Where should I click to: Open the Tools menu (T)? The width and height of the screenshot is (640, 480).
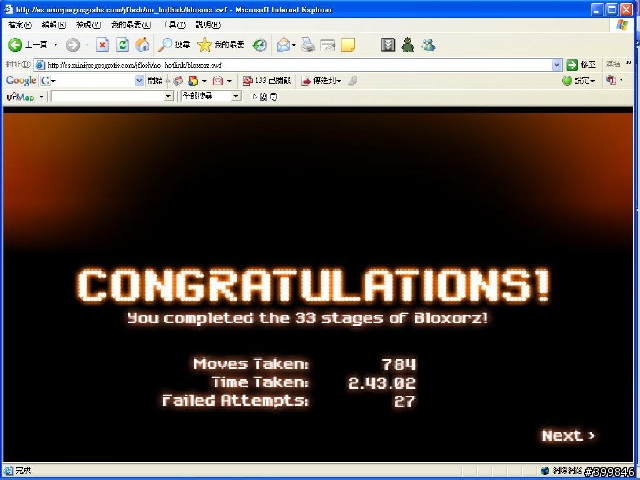[x=174, y=25]
